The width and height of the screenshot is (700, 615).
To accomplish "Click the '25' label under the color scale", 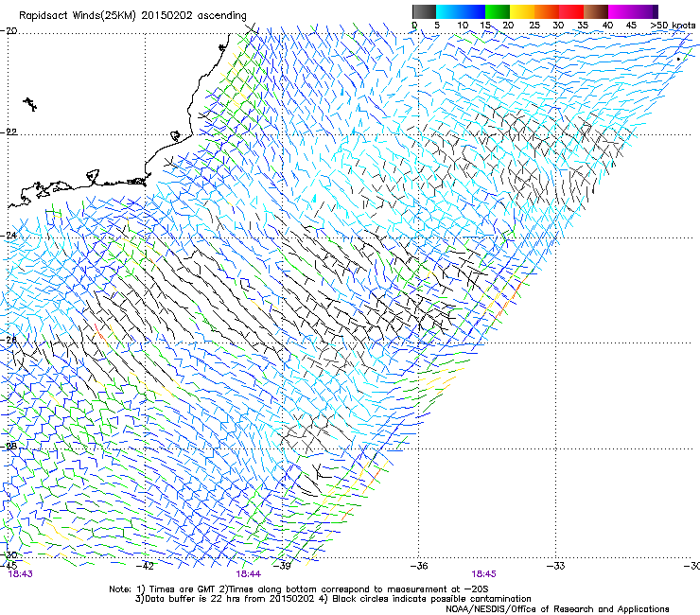I will pos(534,25).
